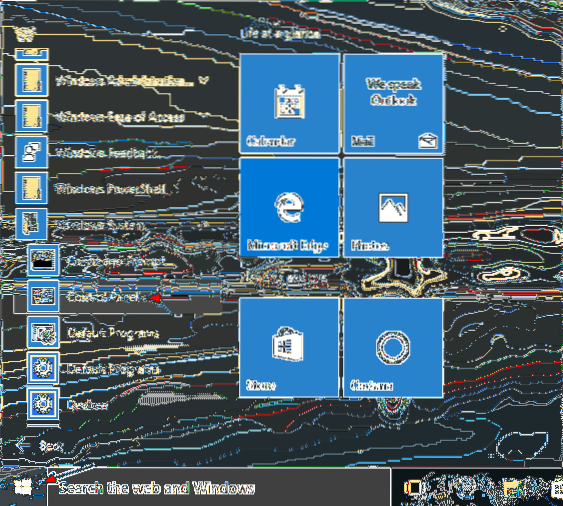563x506 pixels.
Task: Open the Store tile
Action: [289, 348]
